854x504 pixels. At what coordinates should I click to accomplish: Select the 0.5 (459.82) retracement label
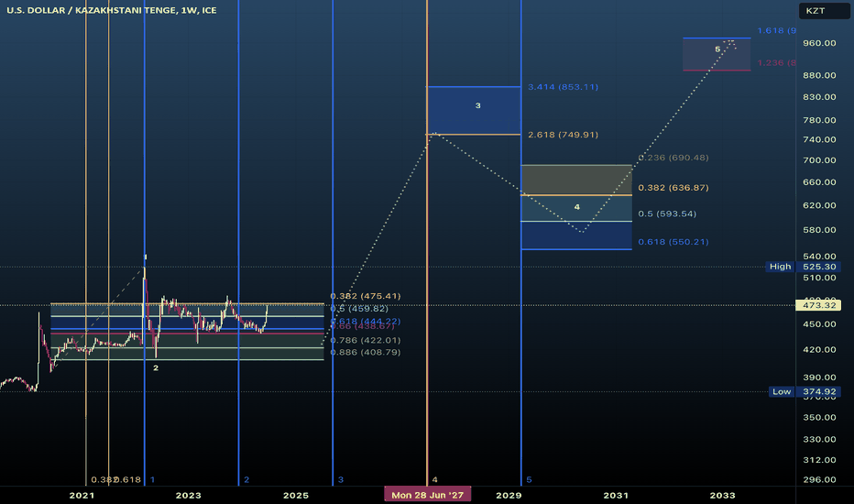(359, 309)
